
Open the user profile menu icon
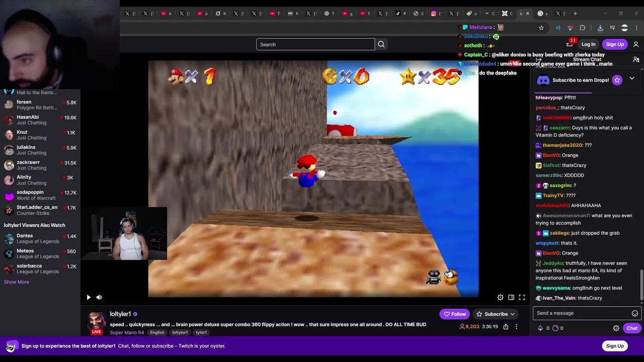636,44
